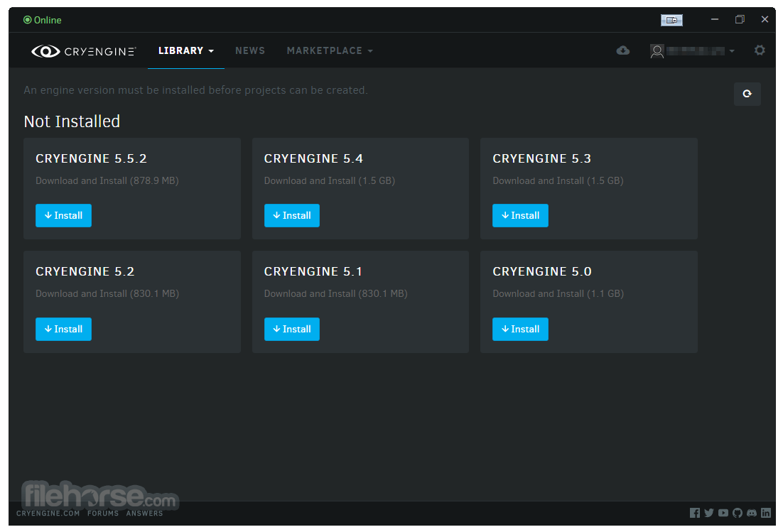
Task: Open settings gear icon
Action: [760, 50]
